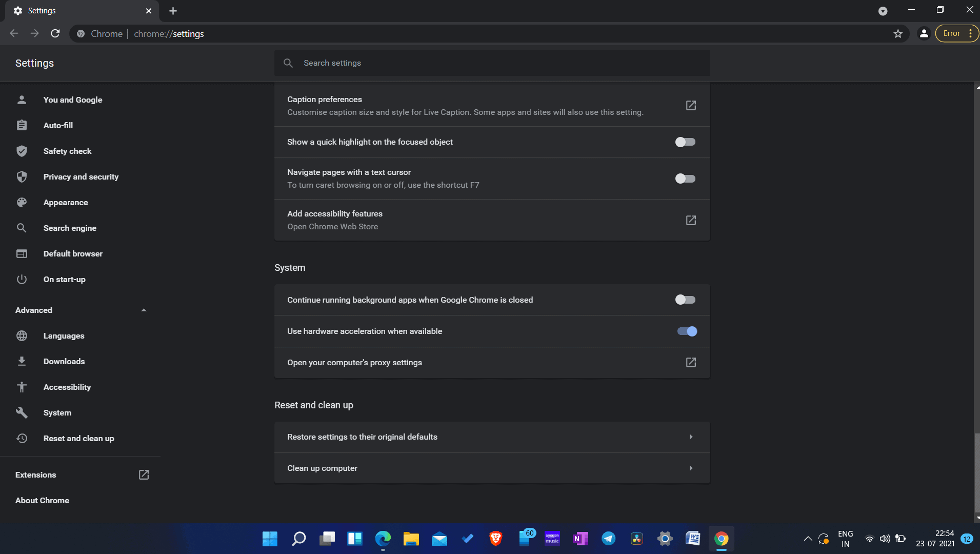Bookmark this page with the star icon
The image size is (980, 554).
(x=898, y=33)
